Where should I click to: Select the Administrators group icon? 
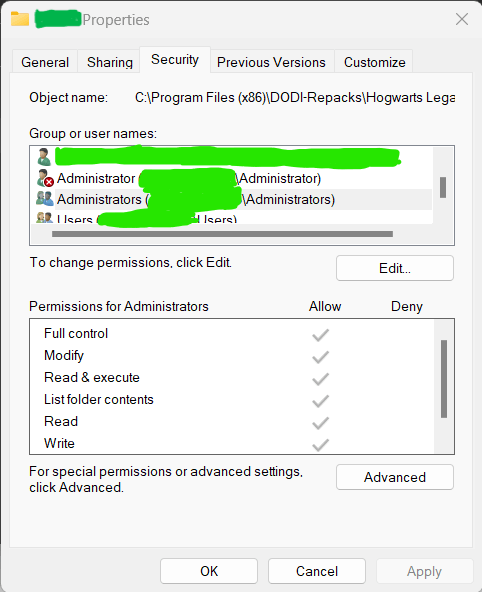coord(45,198)
